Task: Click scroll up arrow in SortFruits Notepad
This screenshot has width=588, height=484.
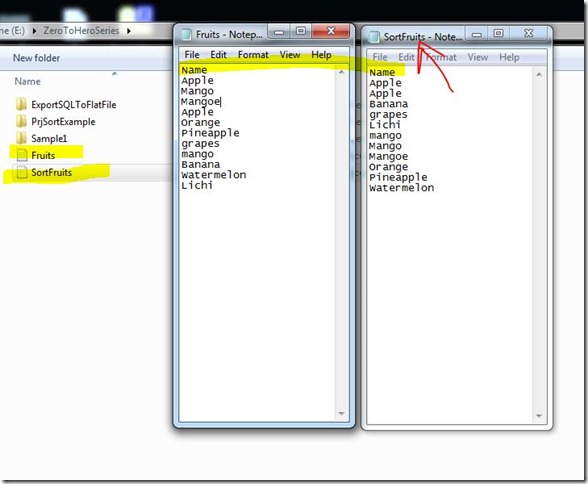Action: [539, 74]
